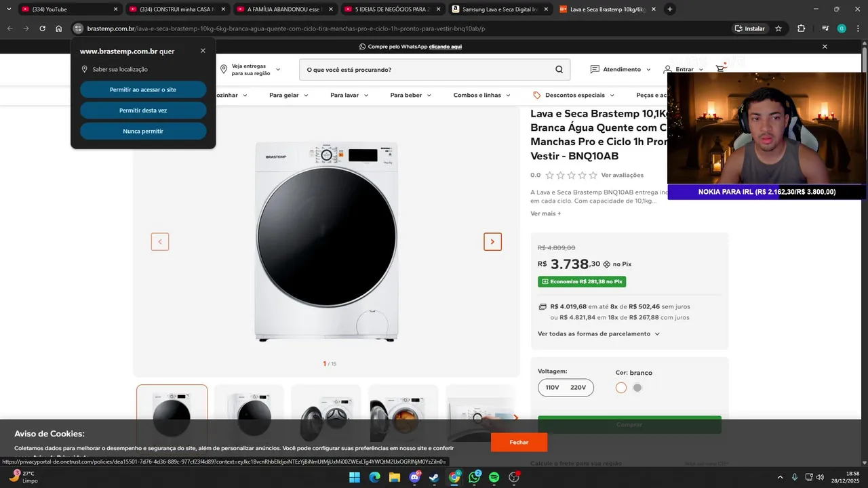Select 220V voltage option

coord(578,388)
